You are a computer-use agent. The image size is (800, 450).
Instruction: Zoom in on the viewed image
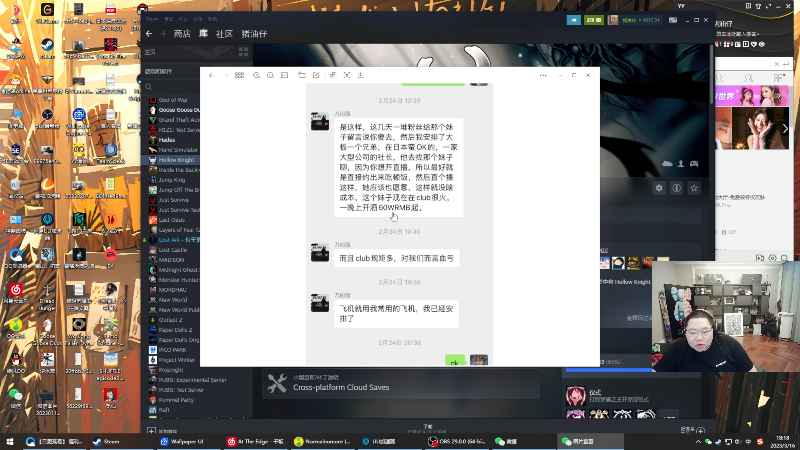pyautogui.click(x=256, y=75)
